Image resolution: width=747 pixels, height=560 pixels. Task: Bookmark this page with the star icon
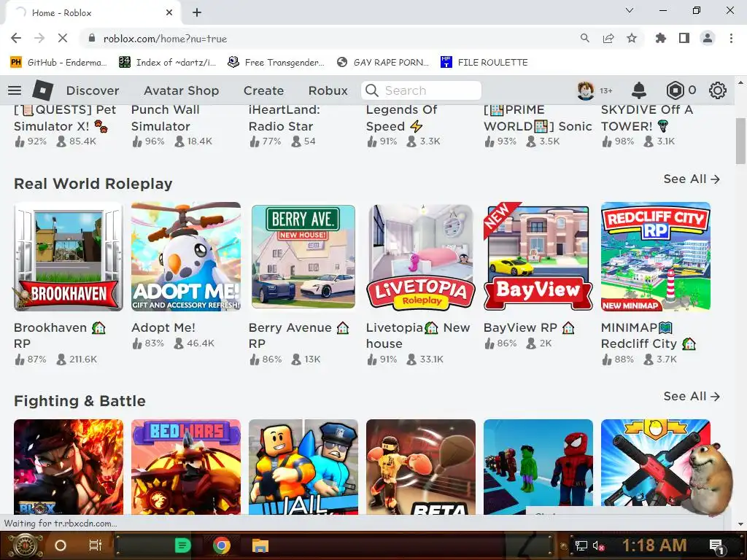pos(632,39)
